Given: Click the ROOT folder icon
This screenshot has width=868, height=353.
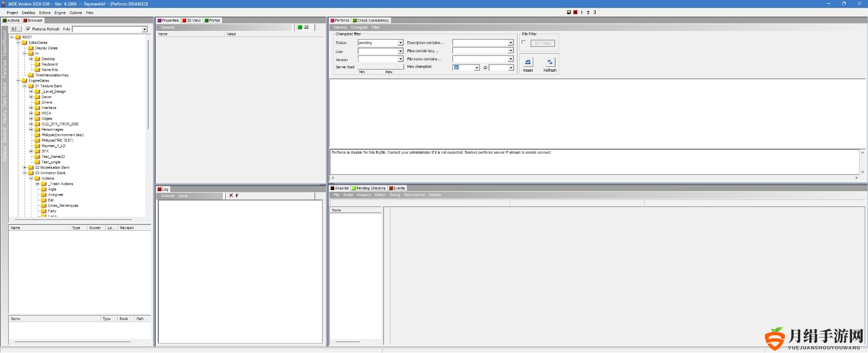Looking at the screenshot, I should coord(18,37).
